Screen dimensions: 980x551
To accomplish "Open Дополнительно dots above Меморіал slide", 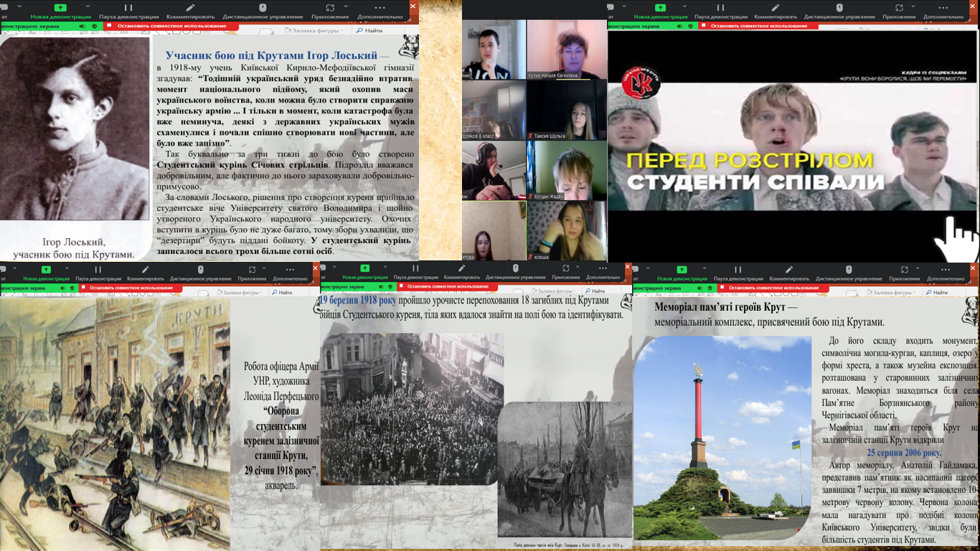I will pyautogui.click(x=946, y=270).
